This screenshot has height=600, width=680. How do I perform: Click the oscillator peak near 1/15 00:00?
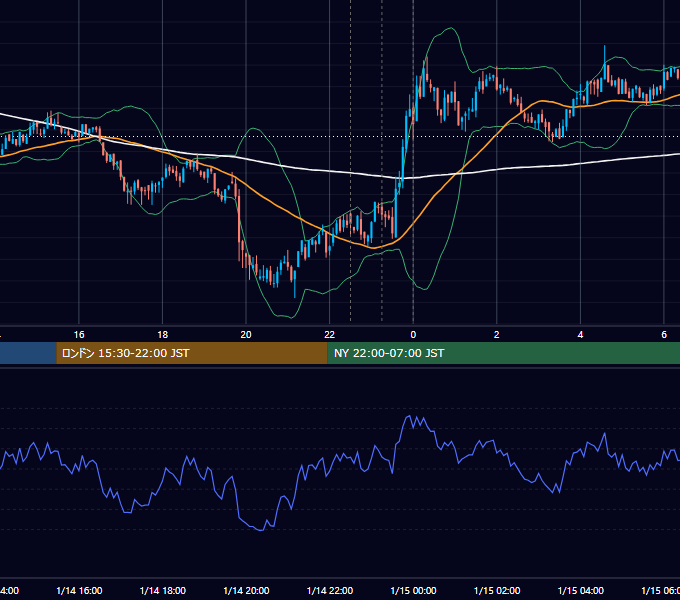pyautogui.click(x=408, y=417)
